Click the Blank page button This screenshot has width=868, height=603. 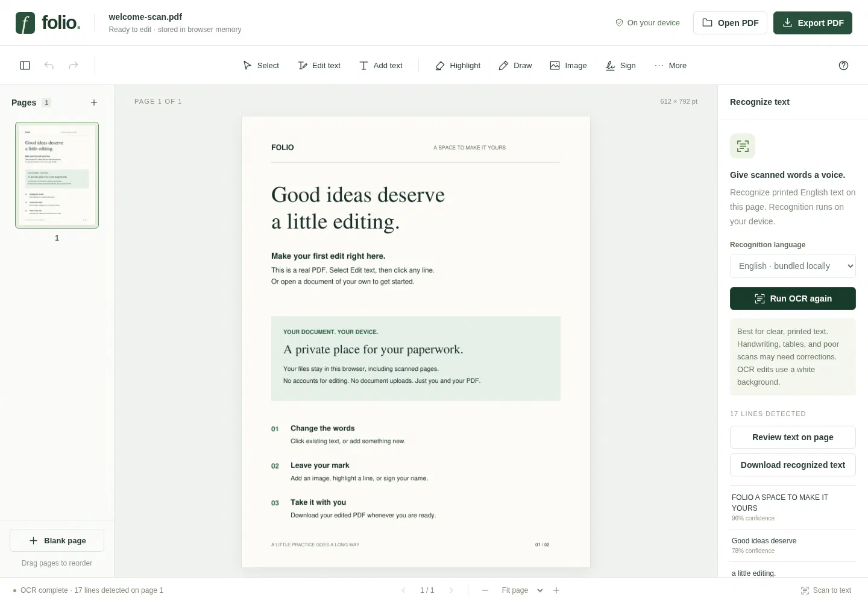57,540
